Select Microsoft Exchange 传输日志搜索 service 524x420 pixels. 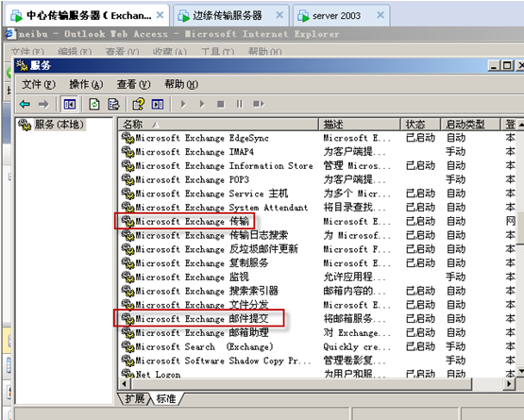click(x=211, y=236)
